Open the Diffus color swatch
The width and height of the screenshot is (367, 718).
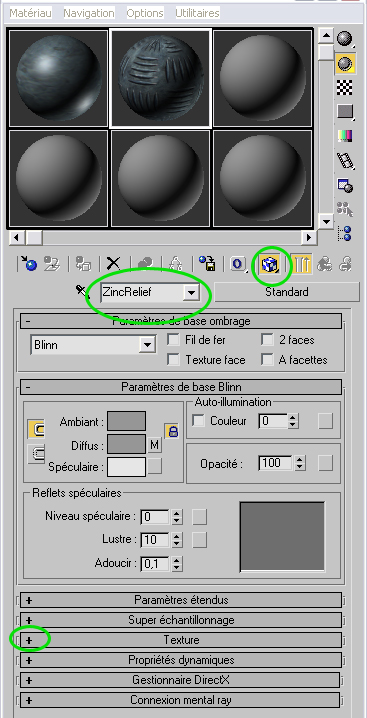[126, 444]
